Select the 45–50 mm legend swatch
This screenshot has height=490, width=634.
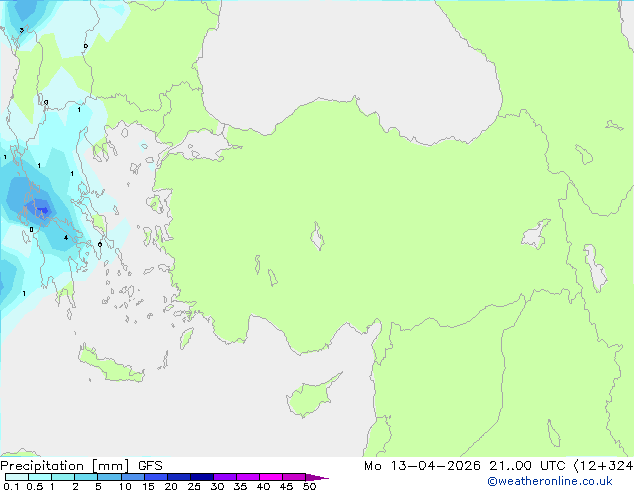click(294, 477)
